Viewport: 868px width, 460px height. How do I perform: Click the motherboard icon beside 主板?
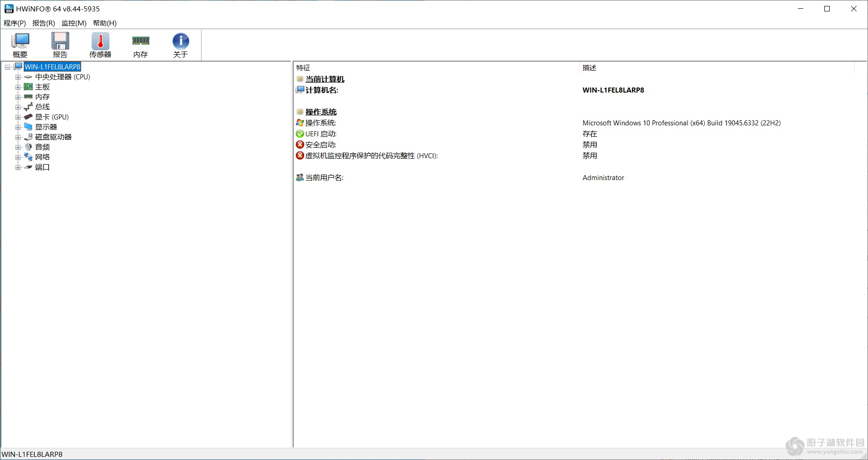pyautogui.click(x=28, y=87)
